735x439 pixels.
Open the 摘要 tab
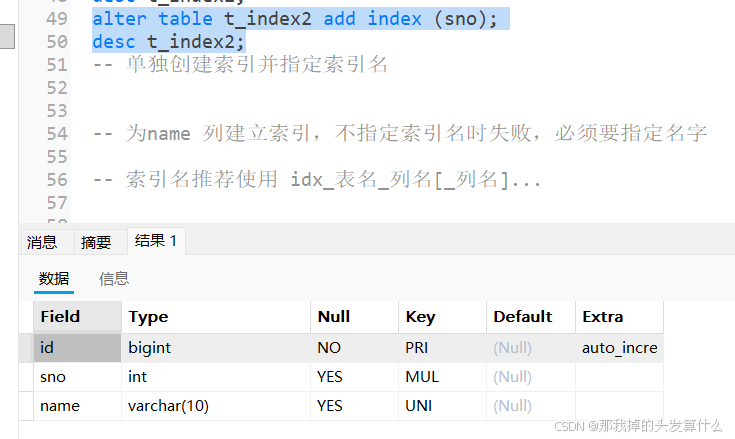pos(100,242)
